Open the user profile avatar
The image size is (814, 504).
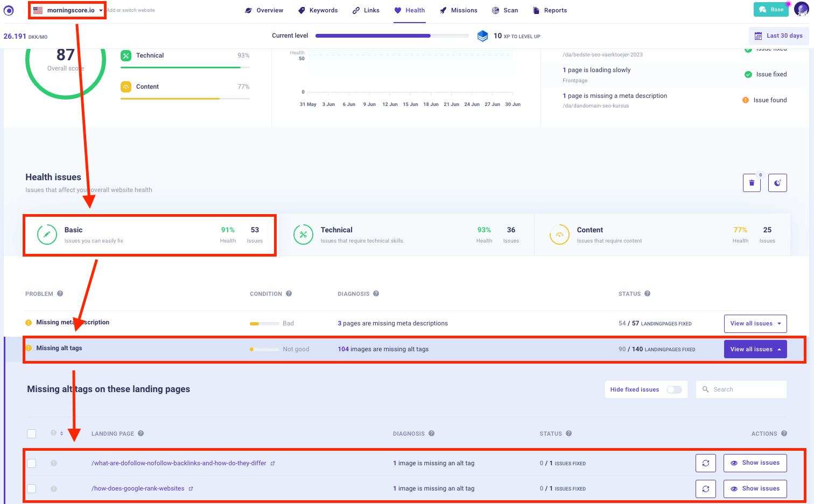tap(802, 9)
